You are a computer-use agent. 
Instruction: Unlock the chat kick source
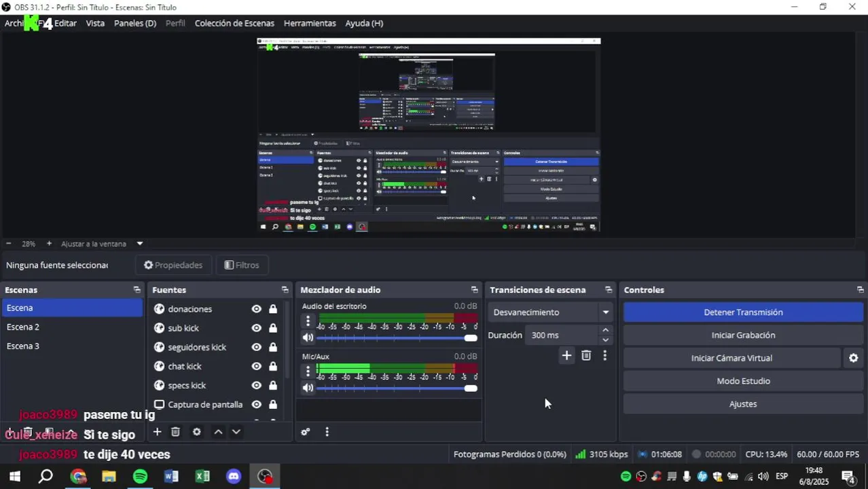(272, 366)
